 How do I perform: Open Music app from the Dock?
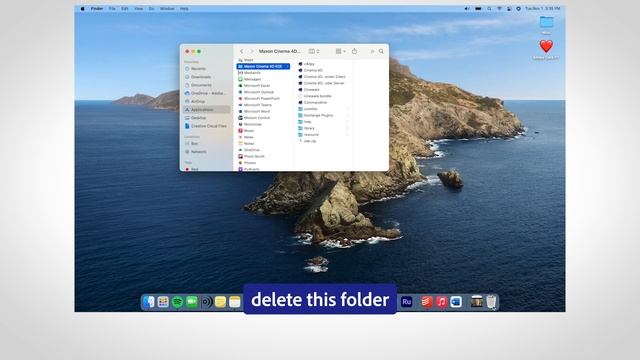[441, 302]
